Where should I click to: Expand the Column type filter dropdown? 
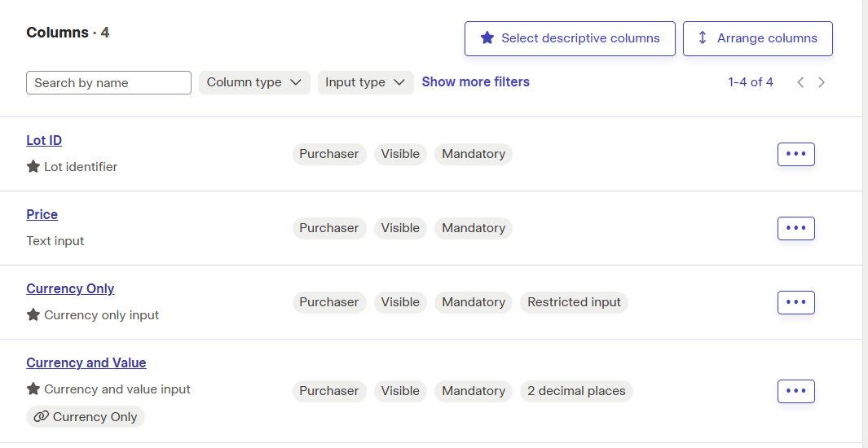pyautogui.click(x=254, y=82)
